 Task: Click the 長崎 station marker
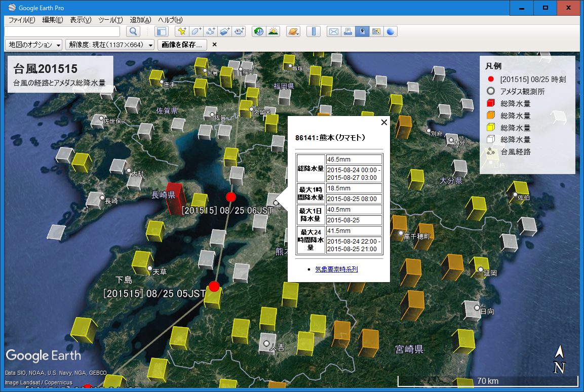point(102,198)
